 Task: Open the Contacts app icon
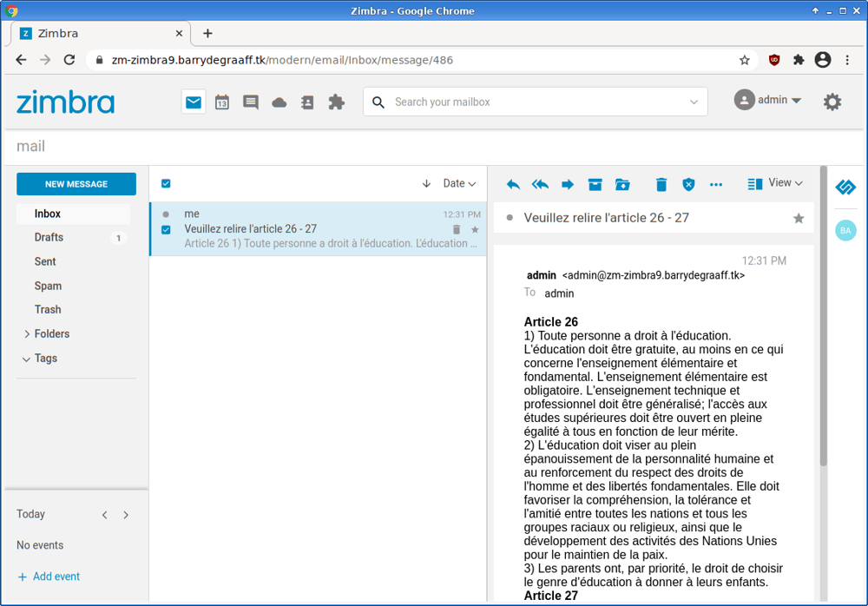tap(307, 102)
